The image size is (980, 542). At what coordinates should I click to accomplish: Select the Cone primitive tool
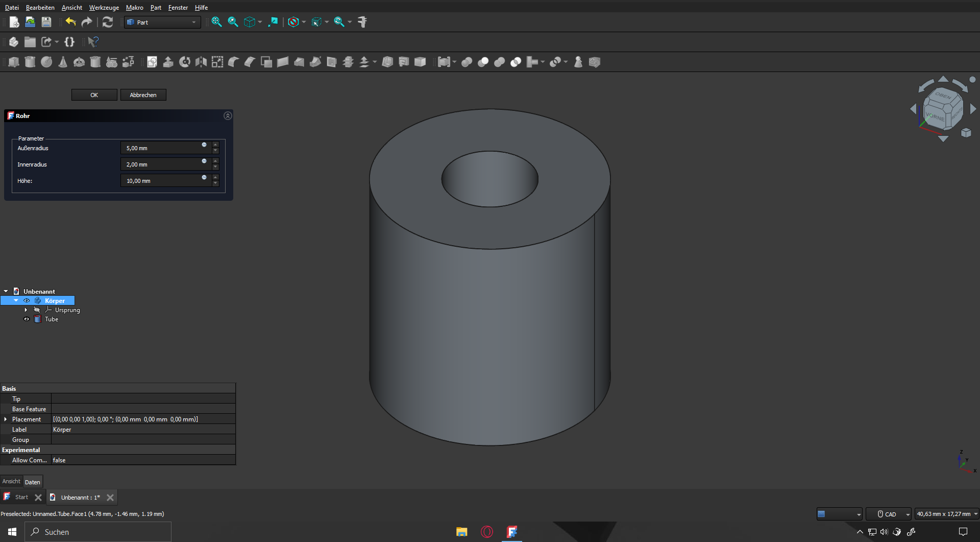pos(63,62)
